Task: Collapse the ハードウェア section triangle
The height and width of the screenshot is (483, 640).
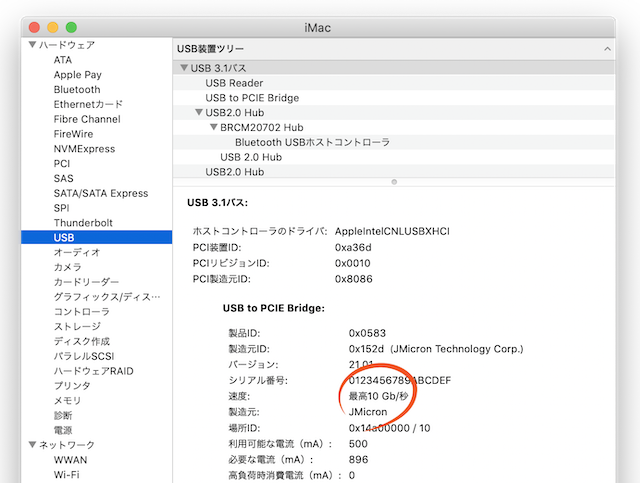Action: (x=33, y=45)
